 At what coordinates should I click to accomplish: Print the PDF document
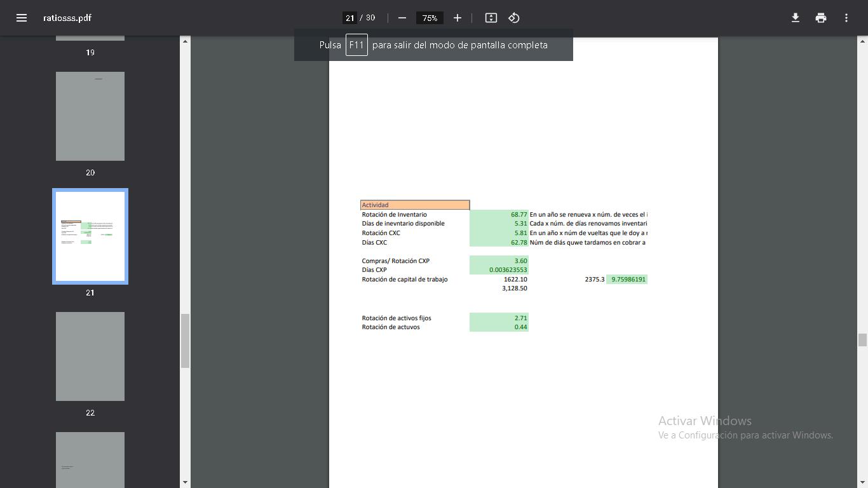coord(821,18)
